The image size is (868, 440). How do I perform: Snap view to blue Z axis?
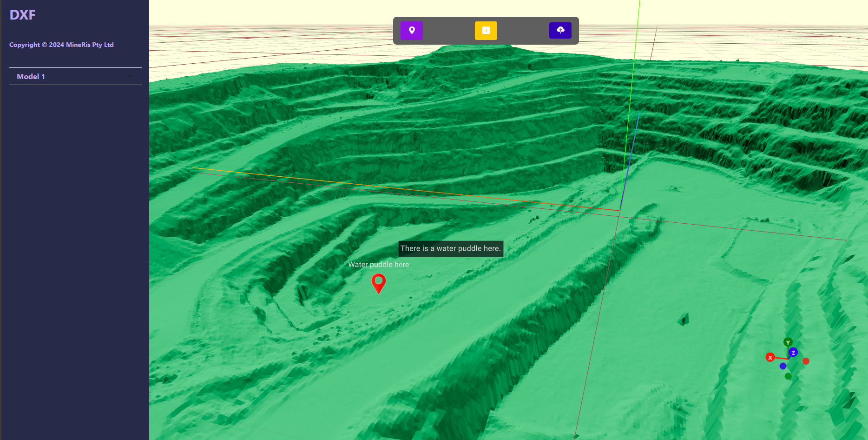(x=793, y=353)
